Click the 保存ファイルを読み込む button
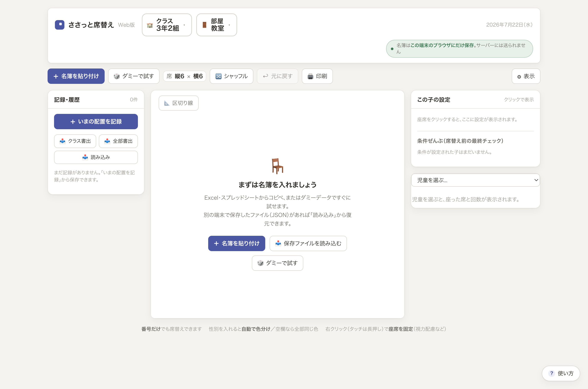 308,243
